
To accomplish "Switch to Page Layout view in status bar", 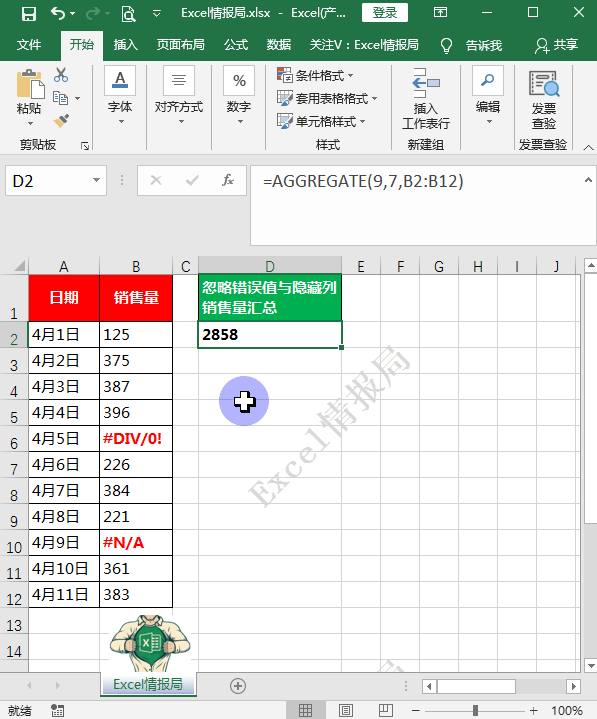I will pos(346,711).
